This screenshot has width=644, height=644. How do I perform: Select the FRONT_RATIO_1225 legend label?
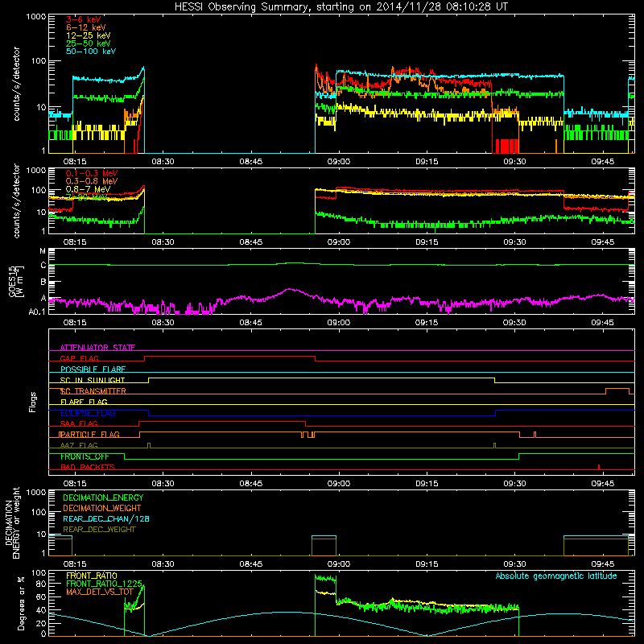coord(104,584)
